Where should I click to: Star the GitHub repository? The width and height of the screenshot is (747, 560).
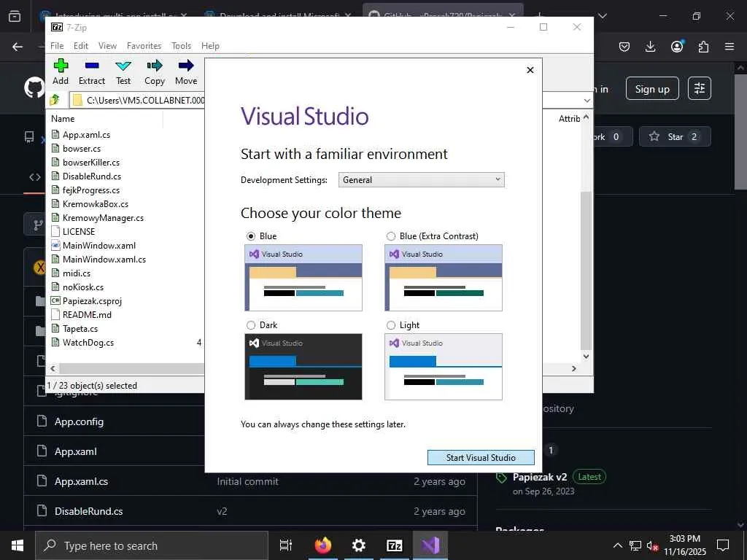tap(675, 136)
